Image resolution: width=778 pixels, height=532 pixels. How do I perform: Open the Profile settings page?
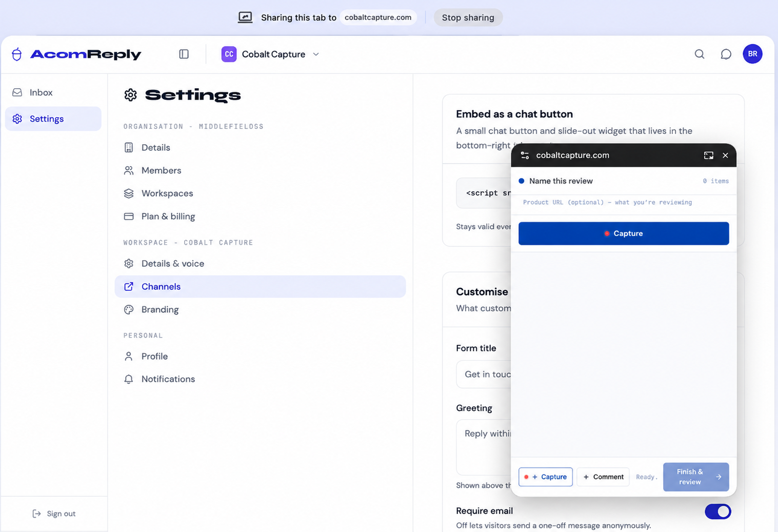click(260, 356)
